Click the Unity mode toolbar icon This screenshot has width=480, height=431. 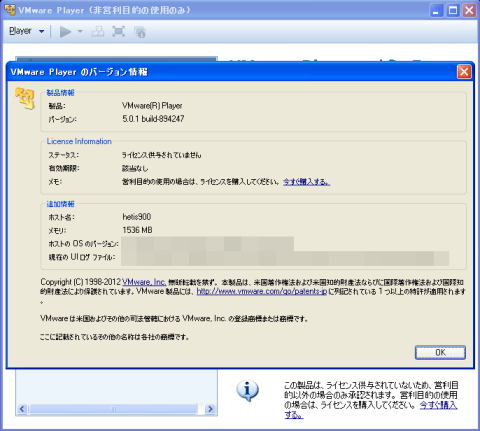pos(140,32)
